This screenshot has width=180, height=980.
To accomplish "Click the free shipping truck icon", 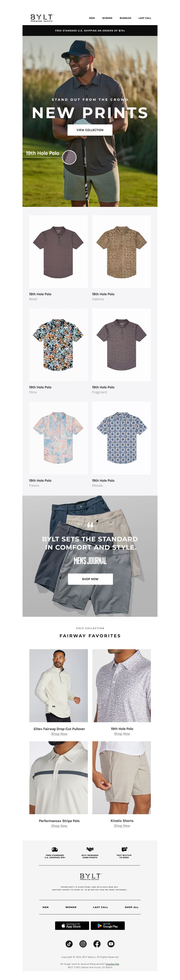I will click(x=55, y=849).
